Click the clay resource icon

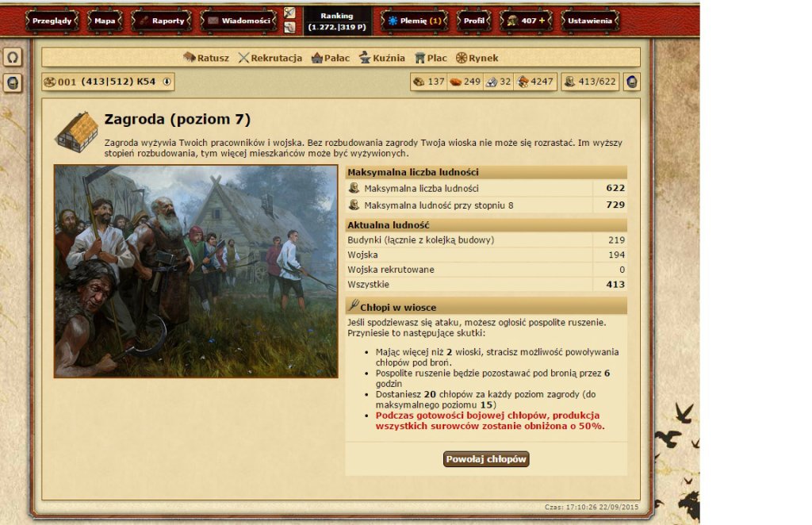tap(456, 81)
